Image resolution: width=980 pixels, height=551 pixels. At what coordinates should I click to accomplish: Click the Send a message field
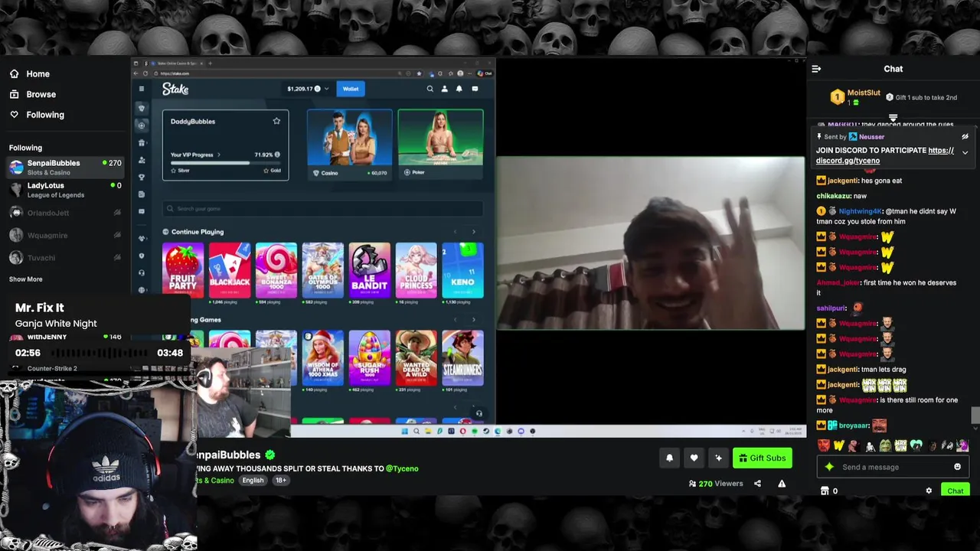[x=892, y=467]
